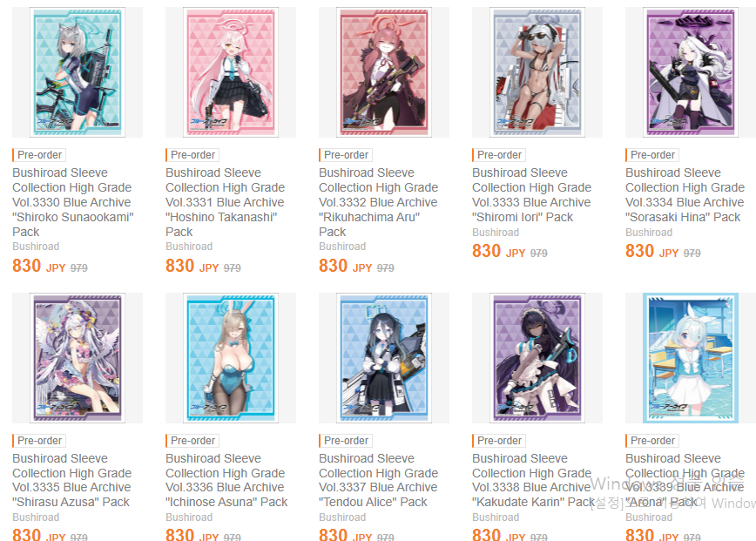Open the Arona sleeve product image

[691, 358]
